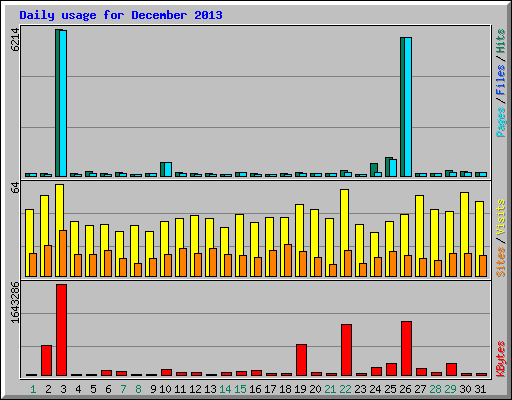The width and height of the screenshot is (512, 400).
Task: Click the green day 22 axis label
Action: tap(345, 389)
